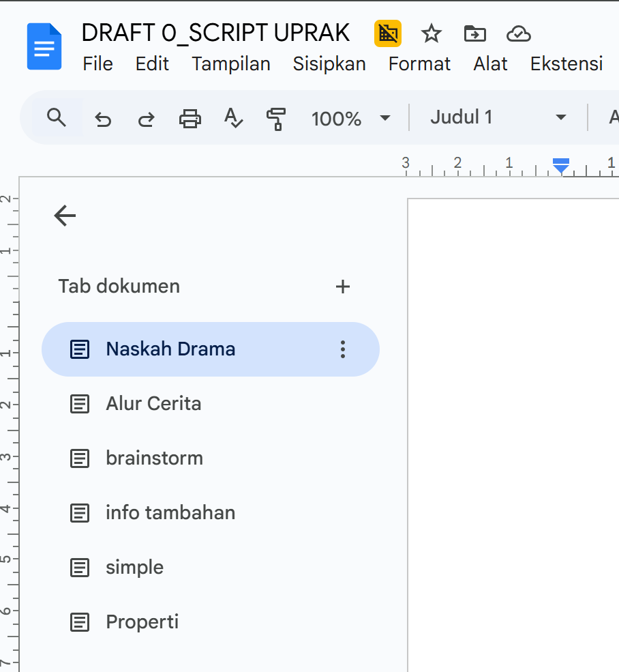Expand the Judul 1 paragraph style dropdown
This screenshot has width=619, height=672.
(498, 117)
